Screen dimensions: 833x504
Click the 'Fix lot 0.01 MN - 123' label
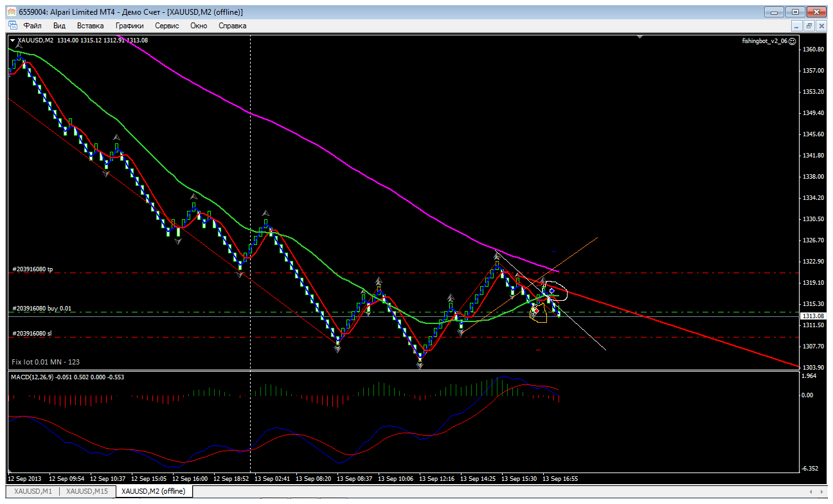[46, 362]
